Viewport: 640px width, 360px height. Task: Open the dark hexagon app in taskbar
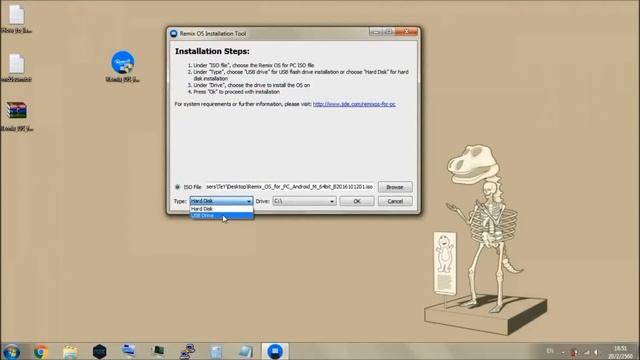tap(100, 351)
